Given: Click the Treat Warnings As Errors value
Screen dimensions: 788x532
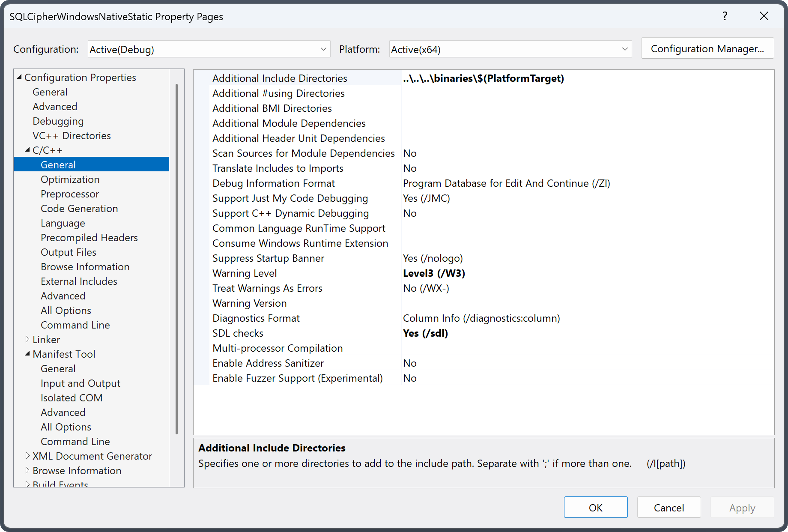Looking at the screenshot, I should point(588,288).
